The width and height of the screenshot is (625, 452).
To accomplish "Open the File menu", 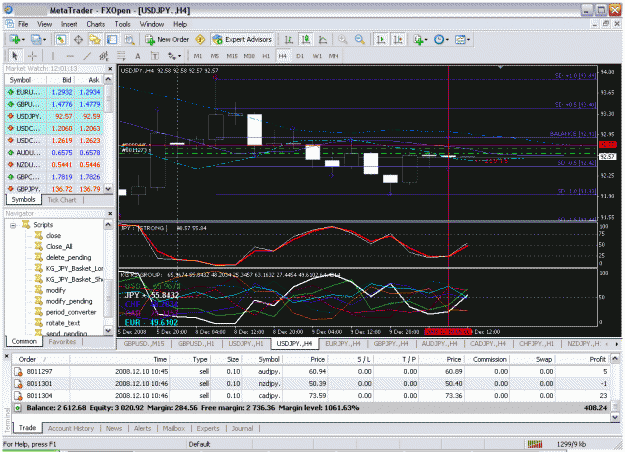I will 23,24.
